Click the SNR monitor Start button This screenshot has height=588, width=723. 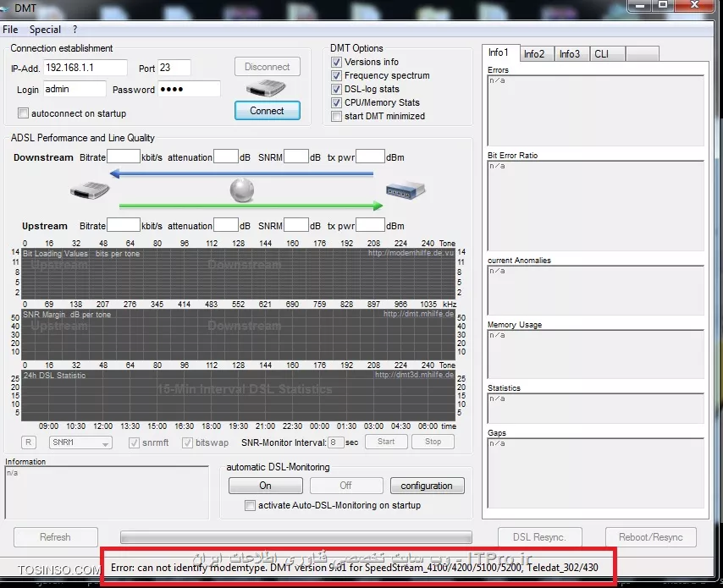coord(386,442)
